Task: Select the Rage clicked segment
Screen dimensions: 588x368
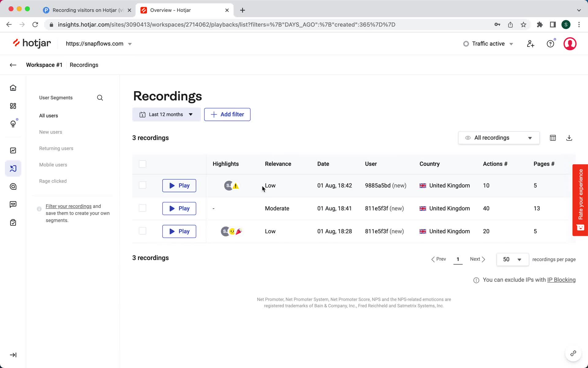Action: coord(52,181)
